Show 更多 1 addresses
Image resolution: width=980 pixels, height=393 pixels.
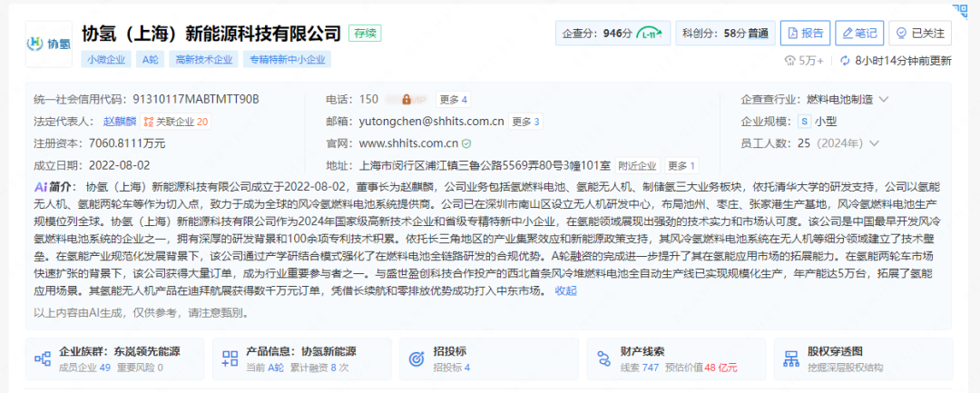681,166
